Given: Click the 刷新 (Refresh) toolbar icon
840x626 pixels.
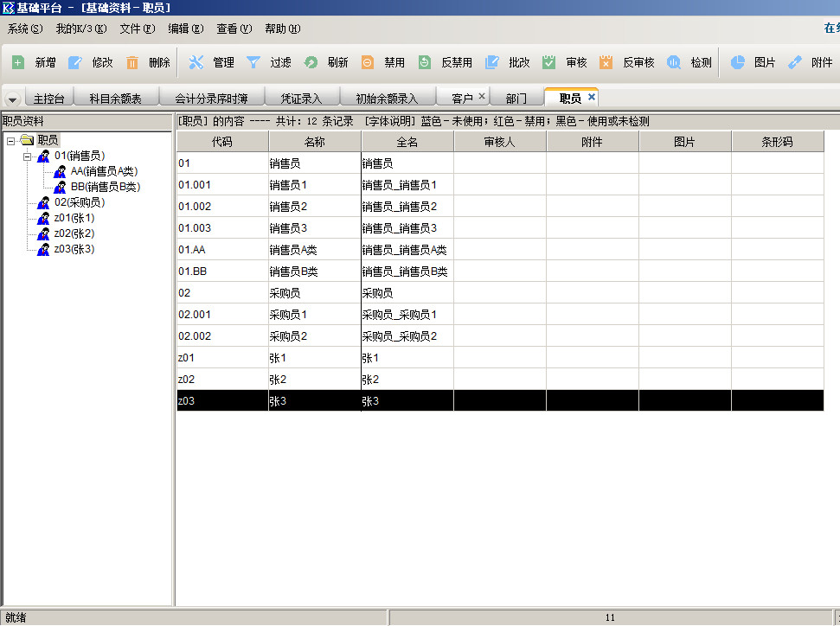Looking at the screenshot, I should pyautogui.click(x=311, y=62).
